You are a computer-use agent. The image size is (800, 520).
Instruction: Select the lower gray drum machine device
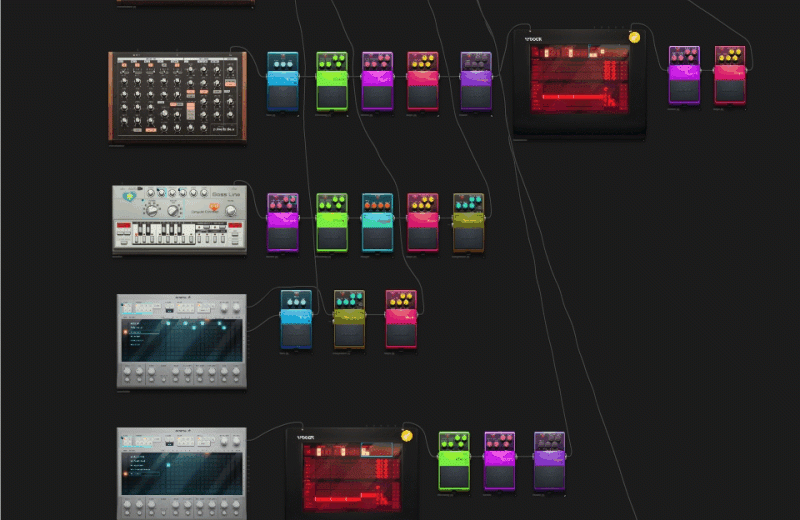182,474
